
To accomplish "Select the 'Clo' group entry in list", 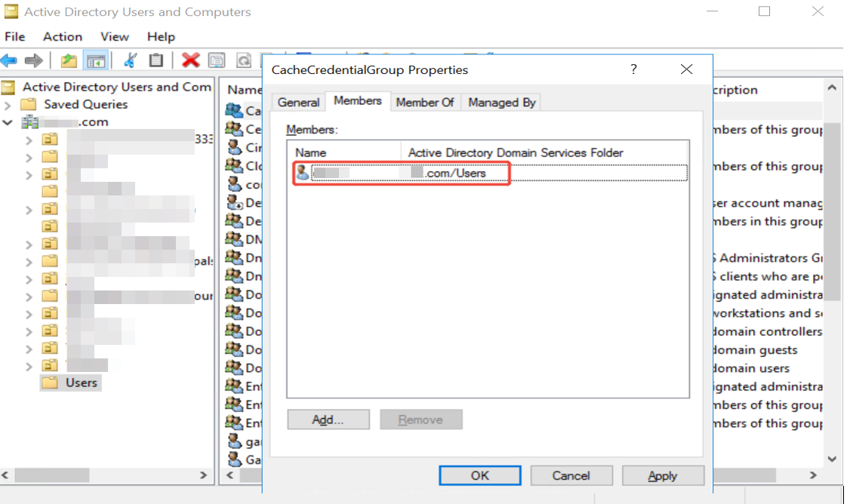I will pyautogui.click(x=244, y=166).
